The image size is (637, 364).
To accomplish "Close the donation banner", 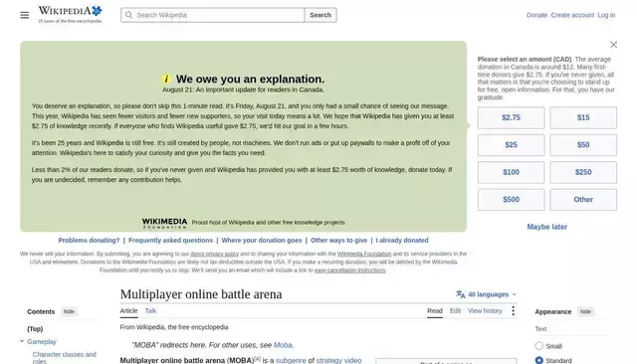I will [613, 45].
